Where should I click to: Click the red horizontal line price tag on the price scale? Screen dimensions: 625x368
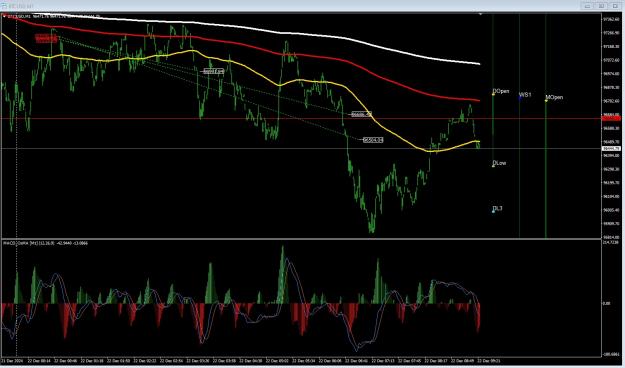(611, 118)
